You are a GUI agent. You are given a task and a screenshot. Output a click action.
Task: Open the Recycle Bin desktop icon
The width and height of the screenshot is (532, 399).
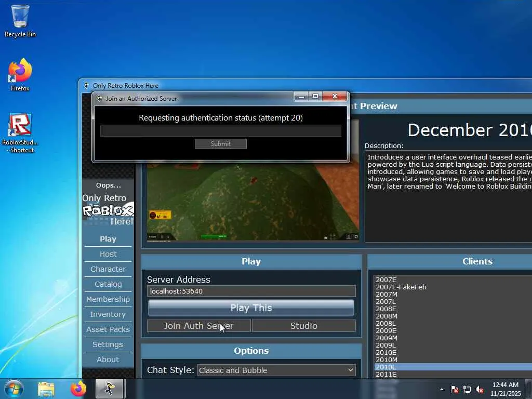[x=20, y=20]
